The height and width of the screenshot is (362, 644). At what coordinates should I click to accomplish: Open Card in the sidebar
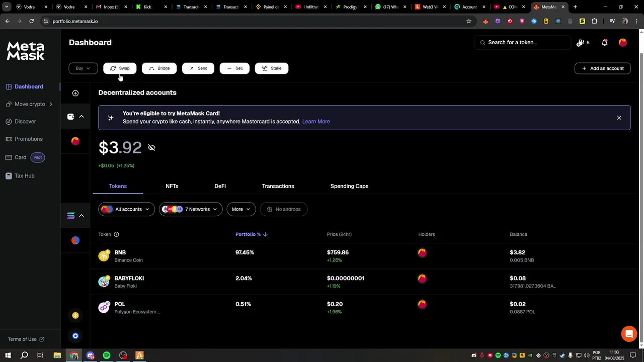[20, 157]
